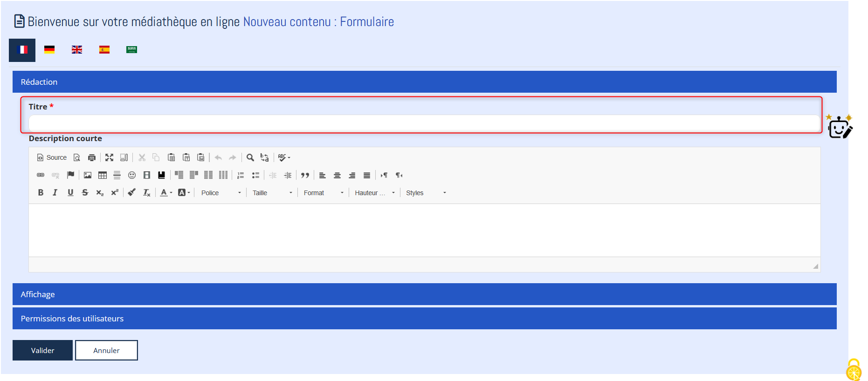
Task: Maximize the editor with fullscreen icon
Action: (109, 157)
